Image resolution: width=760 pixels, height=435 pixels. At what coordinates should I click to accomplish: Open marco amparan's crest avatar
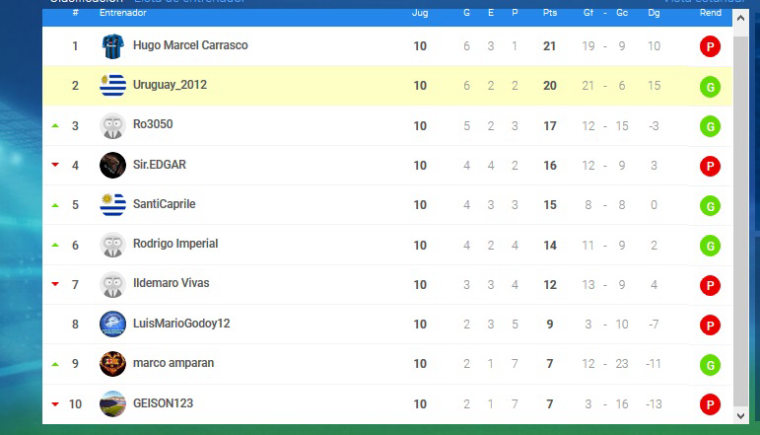pyautogui.click(x=112, y=364)
